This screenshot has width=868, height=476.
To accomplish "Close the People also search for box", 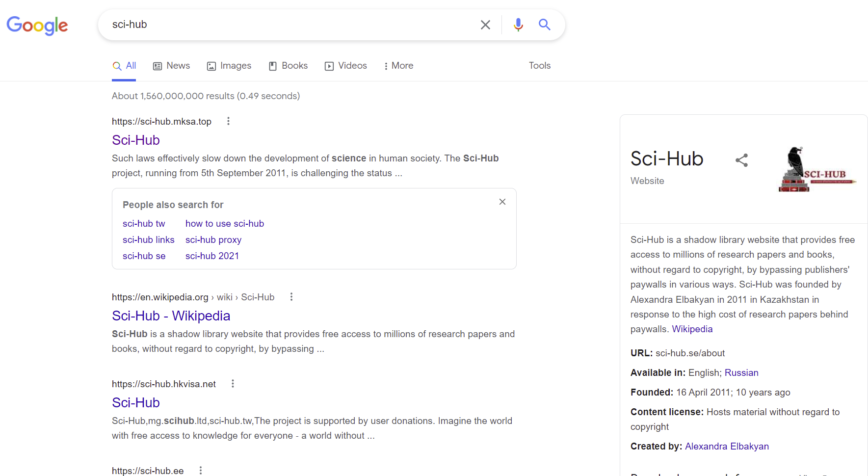I will [502, 202].
